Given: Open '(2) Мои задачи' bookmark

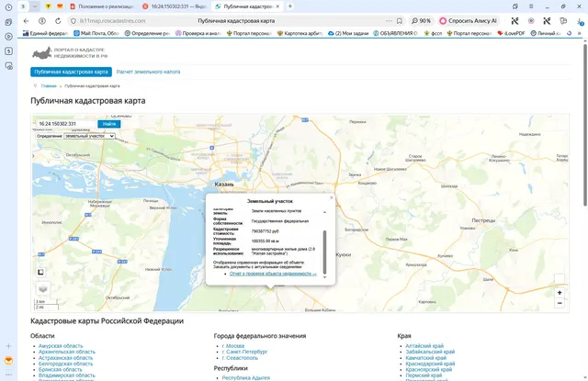Looking at the screenshot, I should click(348, 33).
